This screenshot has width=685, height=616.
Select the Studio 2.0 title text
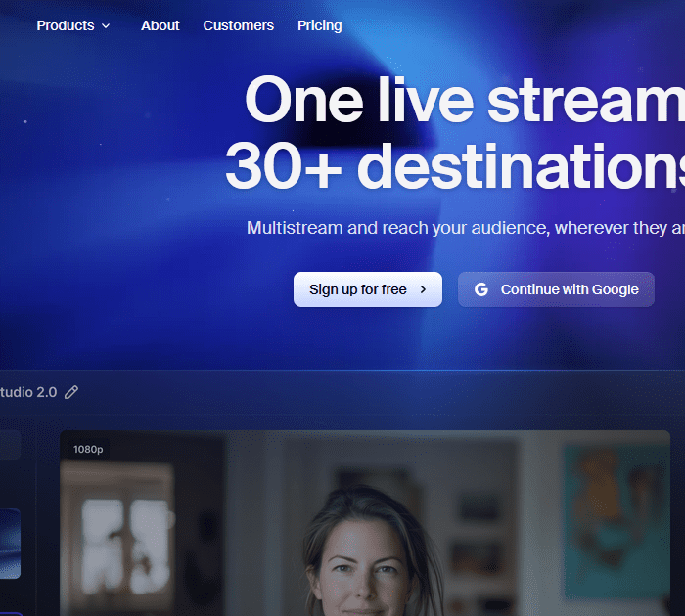pyautogui.click(x=28, y=392)
